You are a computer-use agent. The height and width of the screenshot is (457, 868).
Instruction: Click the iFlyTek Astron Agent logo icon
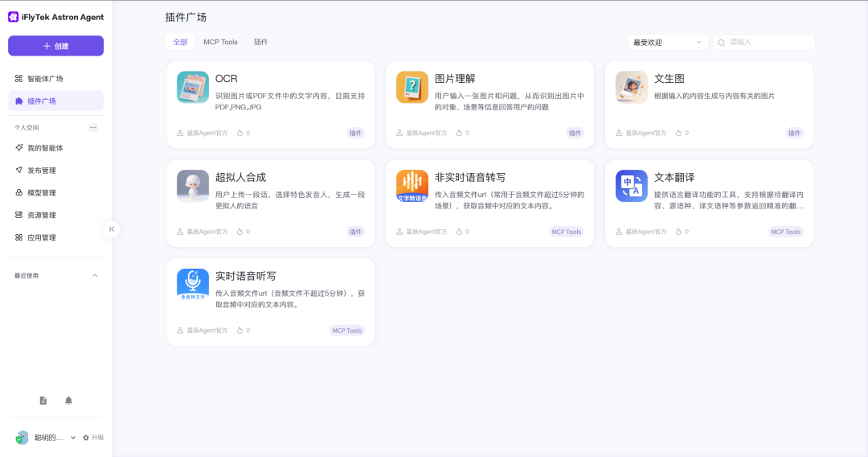coord(14,17)
